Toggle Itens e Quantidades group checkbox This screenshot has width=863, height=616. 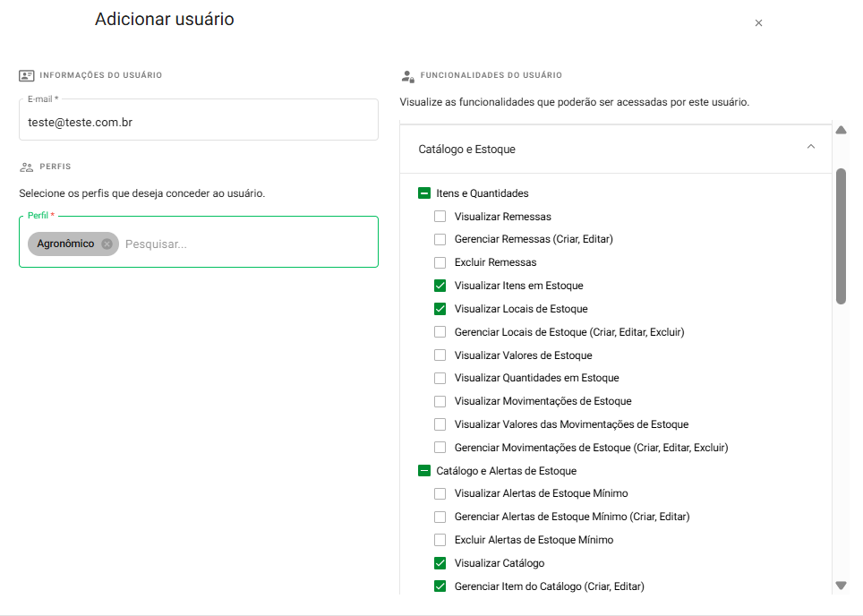coord(423,193)
